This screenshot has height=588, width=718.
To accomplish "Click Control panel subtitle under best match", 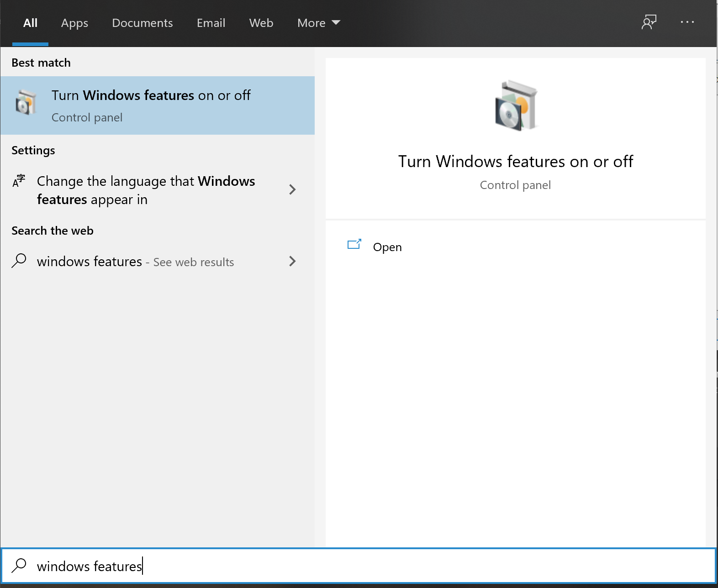I will (87, 117).
